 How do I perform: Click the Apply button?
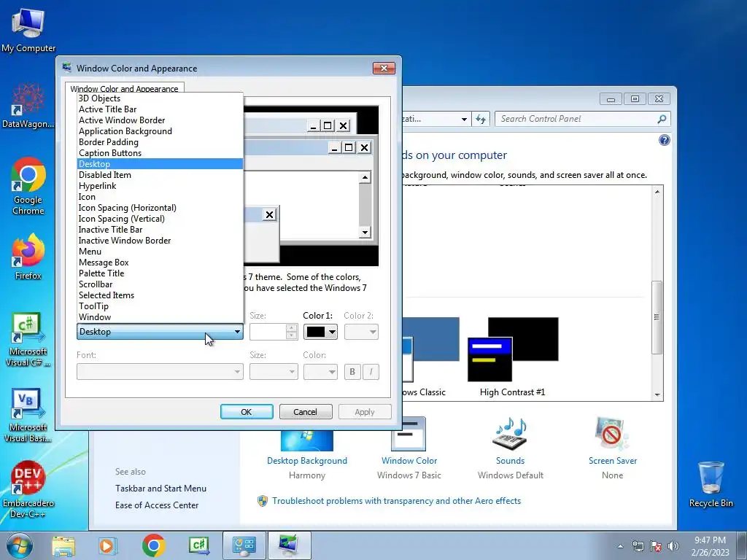(365, 412)
